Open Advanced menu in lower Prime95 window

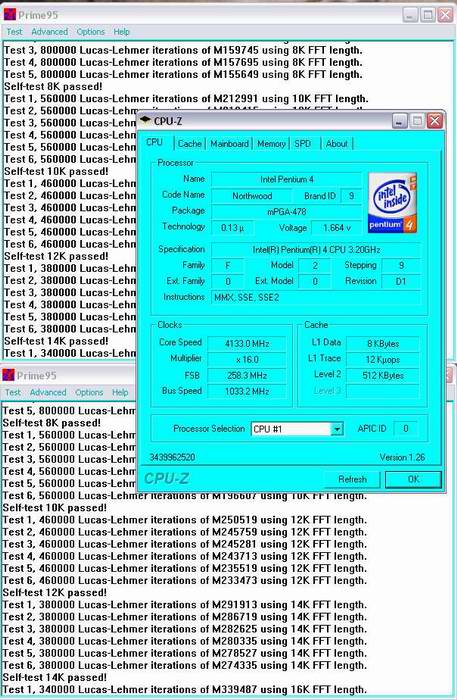tap(48, 392)
